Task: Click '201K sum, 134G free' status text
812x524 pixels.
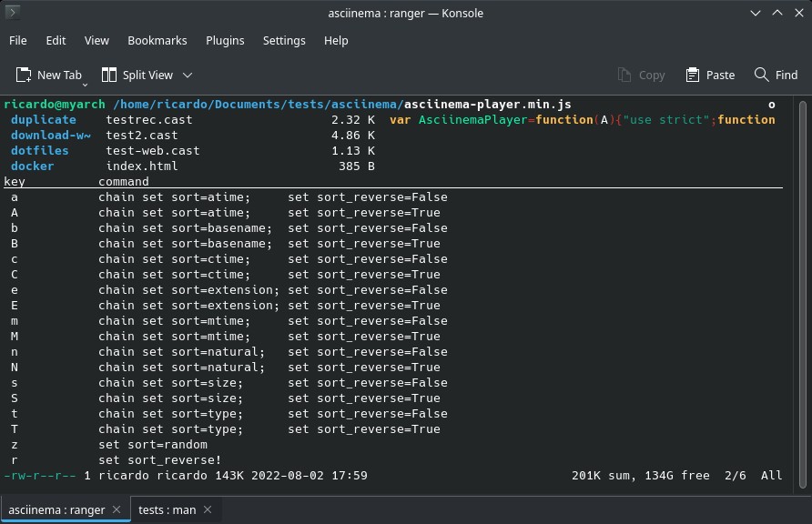Action: pos(641,476)
